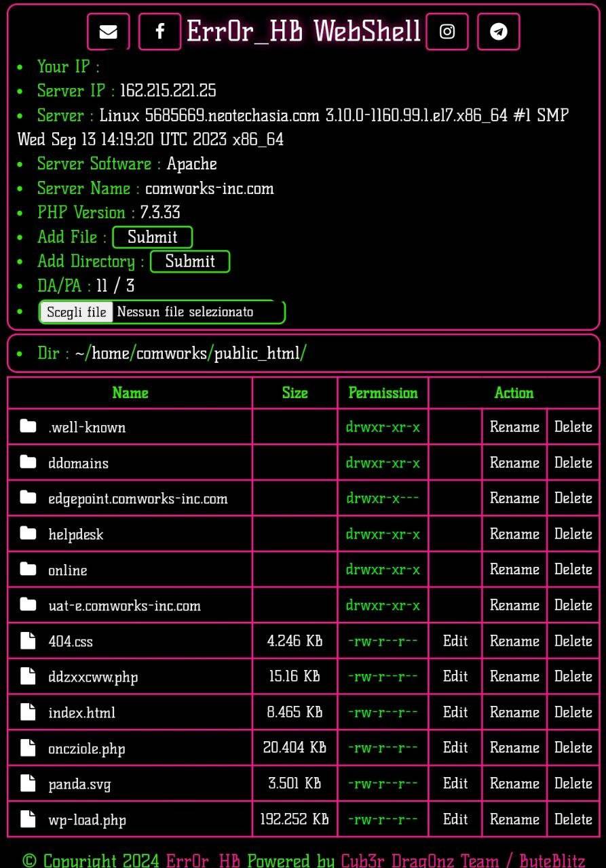Click the folder icon next to ddomains
606x868 pixels.
pos(28,462)
